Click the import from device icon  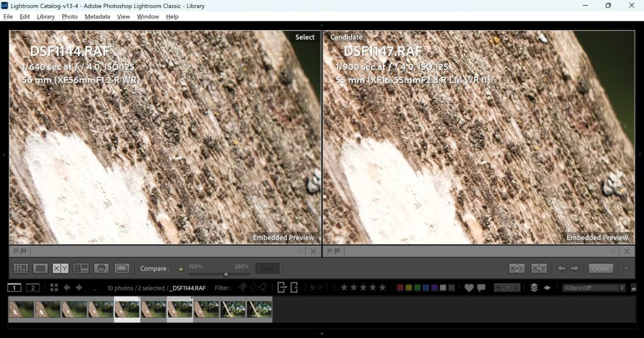pyautogui.click(x=282, y=288)
